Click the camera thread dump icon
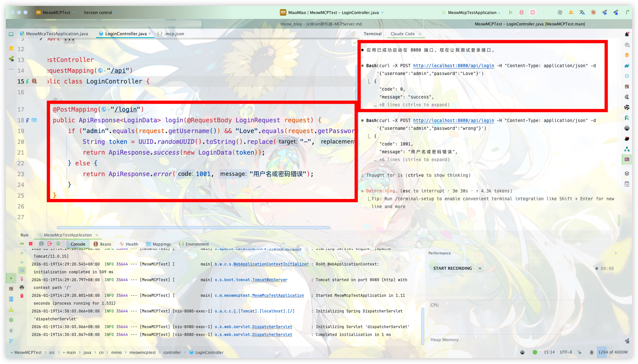Image resolution: width=638 pixels, height=364 pixels. coord(41,244)
